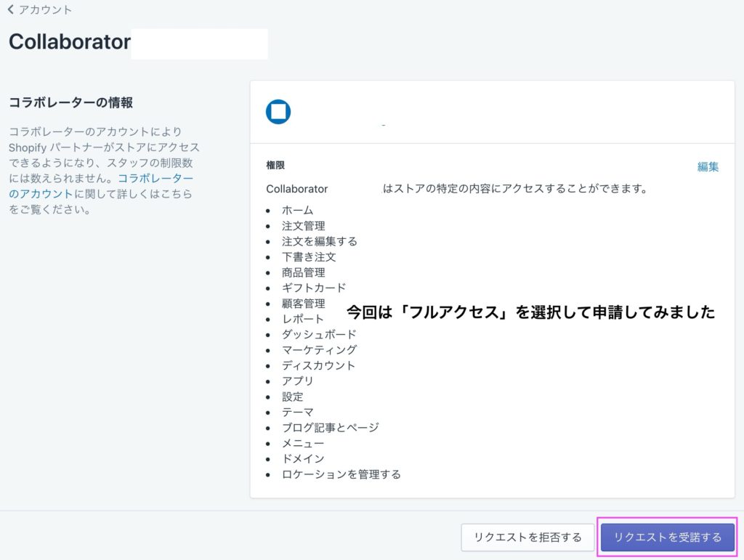Click the back chevron next to アカウント
744x560 pixels.
[11, 10]
